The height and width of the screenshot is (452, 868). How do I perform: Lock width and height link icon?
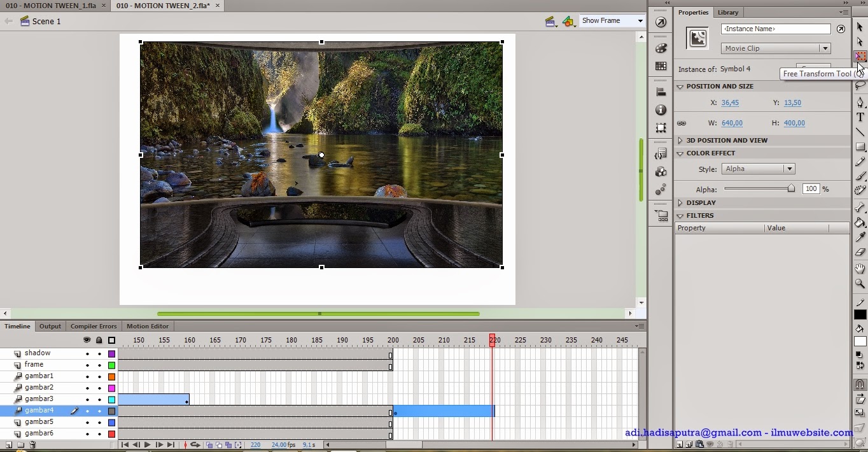pyautogui.click(x=682, y=124)
